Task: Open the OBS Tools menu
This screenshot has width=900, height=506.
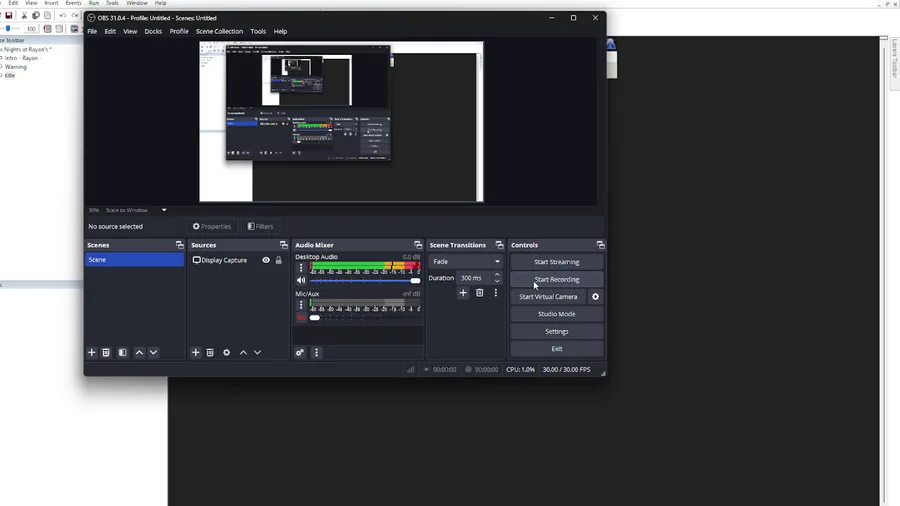Action: coord(258,32)
